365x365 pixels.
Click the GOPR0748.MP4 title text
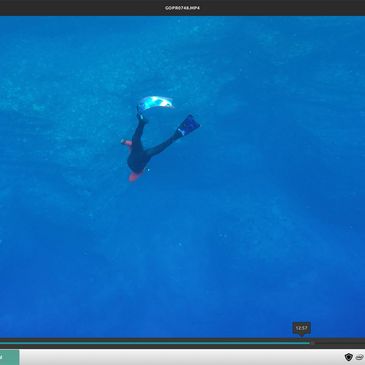coord(182,8)
